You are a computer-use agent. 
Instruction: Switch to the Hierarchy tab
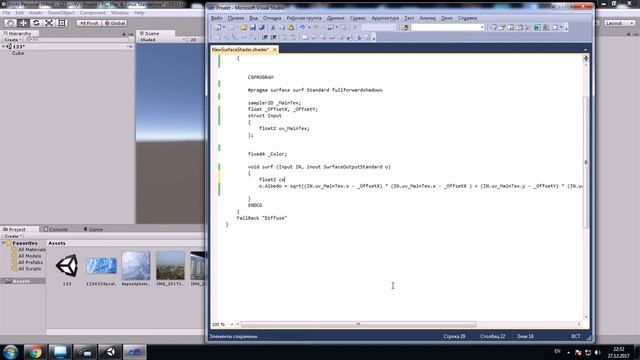coord(20,33)
